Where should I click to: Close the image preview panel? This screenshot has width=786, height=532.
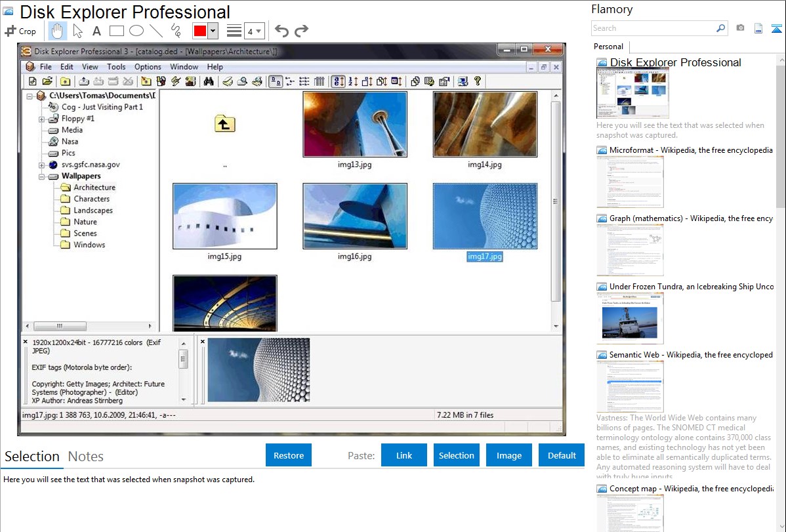(x=203, y=342)
